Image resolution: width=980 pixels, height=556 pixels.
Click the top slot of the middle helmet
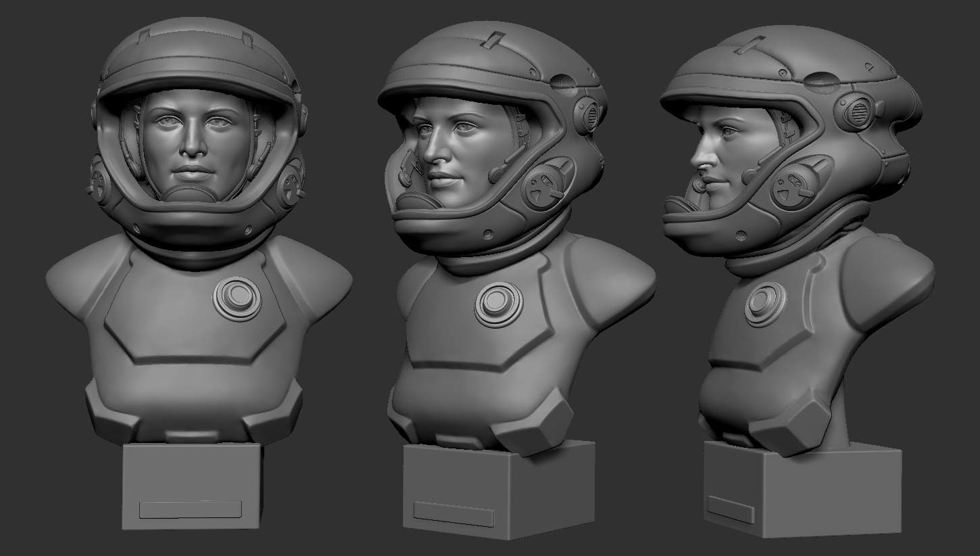(x=491, y=39)
